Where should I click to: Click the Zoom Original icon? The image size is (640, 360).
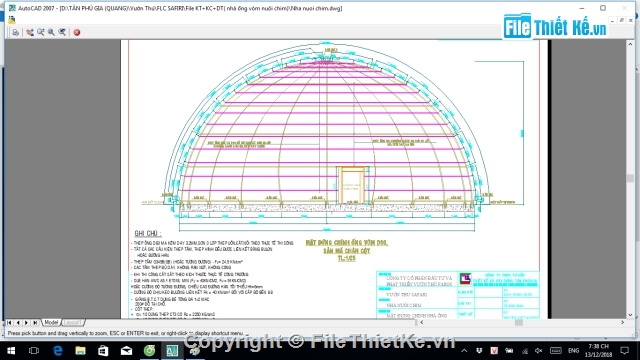click(62, 32)
